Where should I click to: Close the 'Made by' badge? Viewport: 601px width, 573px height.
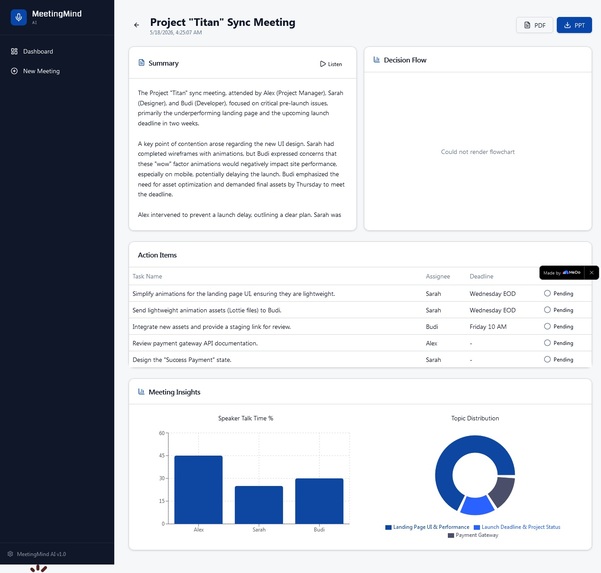point(591,273)
